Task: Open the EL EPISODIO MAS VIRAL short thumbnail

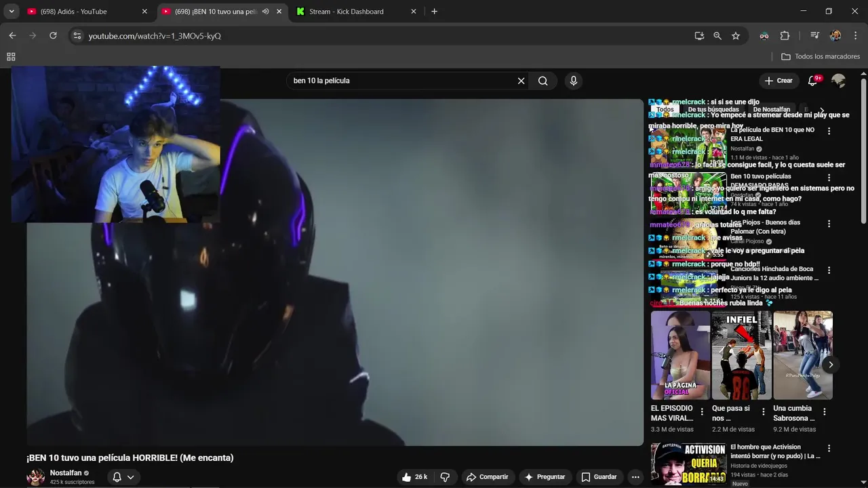Action: coord(680,355)
